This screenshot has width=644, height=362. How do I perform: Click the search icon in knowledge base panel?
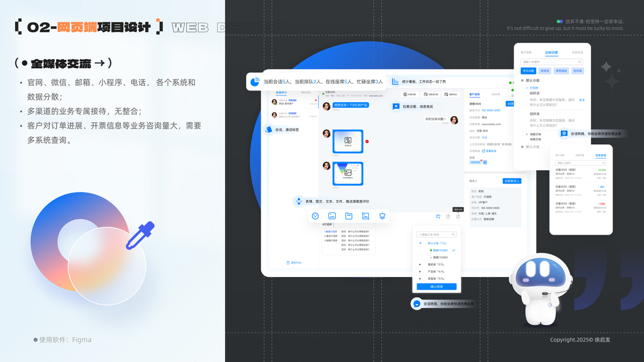(579, 62)
